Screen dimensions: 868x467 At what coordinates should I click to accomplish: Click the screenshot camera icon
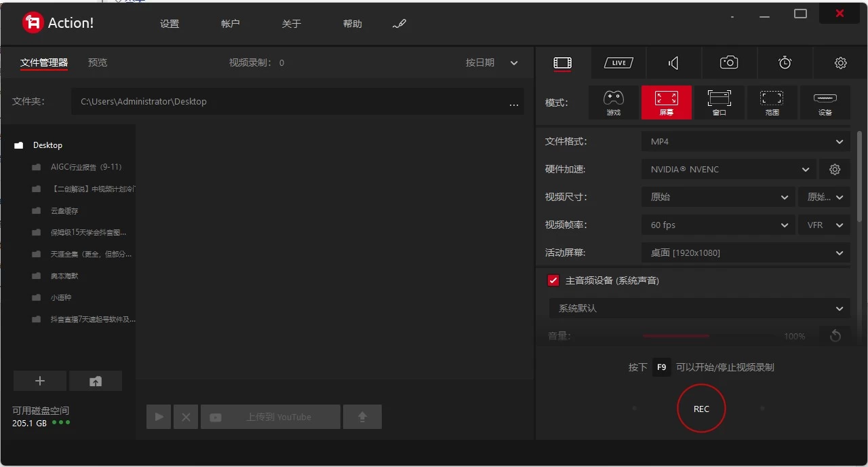point(728,62)
